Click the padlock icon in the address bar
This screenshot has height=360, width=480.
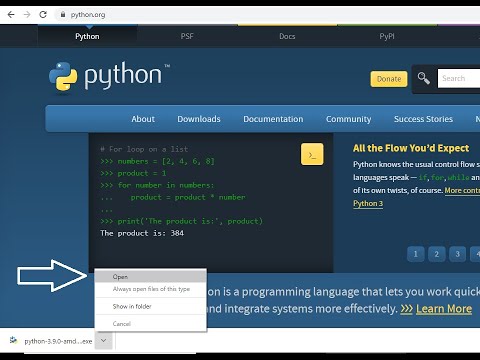tap(63, 15)
